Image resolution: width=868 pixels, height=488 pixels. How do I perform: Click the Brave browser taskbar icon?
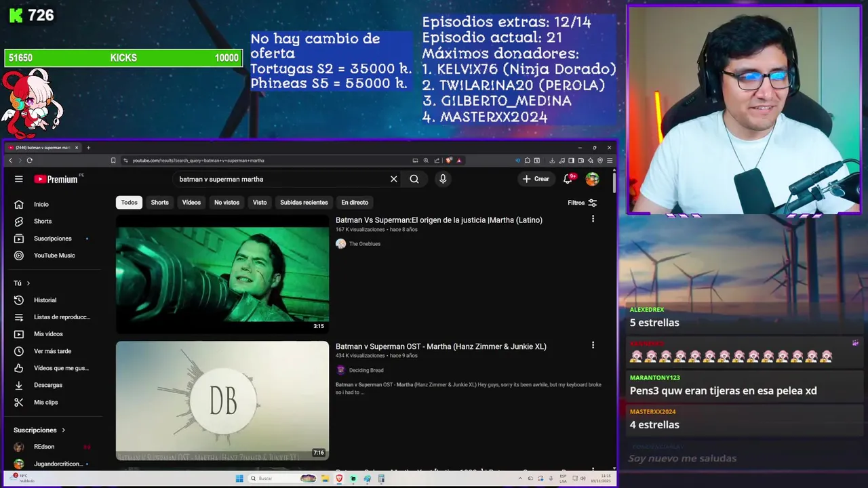pyautogui.click(x=339, y=479)
